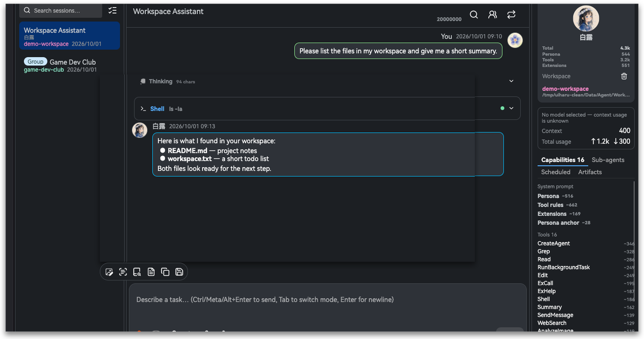Image resolution: width=644 pixels, height=339 pixels.
Task: Open the Persona anchor ~28 entry
Action: (x=564, y=223)
